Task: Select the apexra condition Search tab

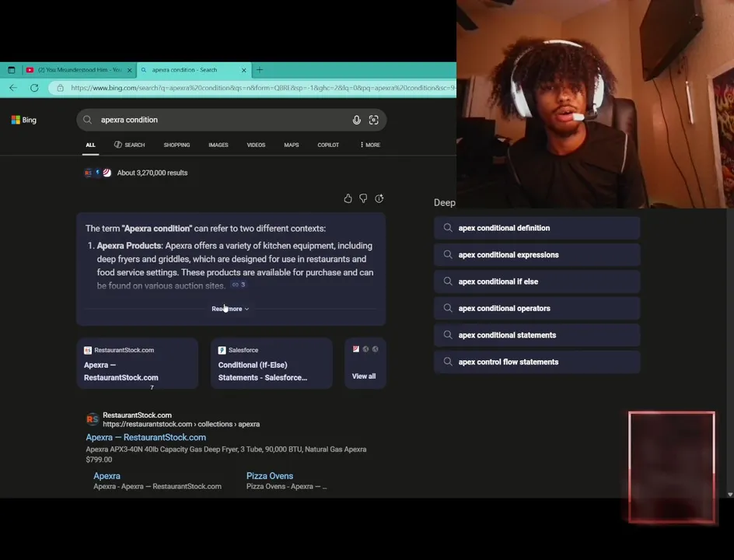Action: 194,70
